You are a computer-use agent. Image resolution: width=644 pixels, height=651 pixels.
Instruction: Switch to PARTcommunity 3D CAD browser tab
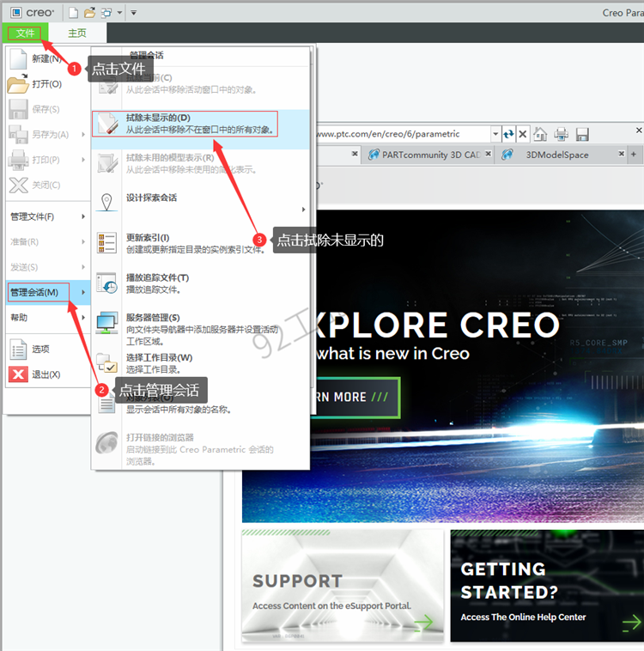click(x=426, y=155)
